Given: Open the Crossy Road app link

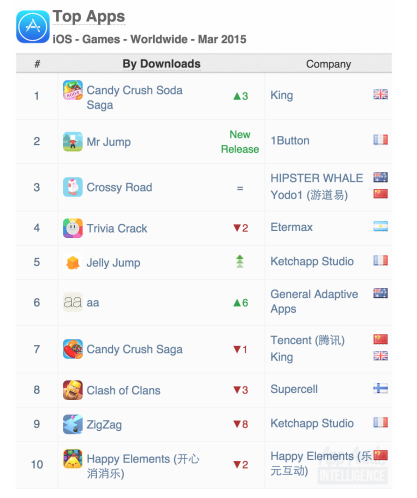Looking at the screenshot, I should point(119,187).
